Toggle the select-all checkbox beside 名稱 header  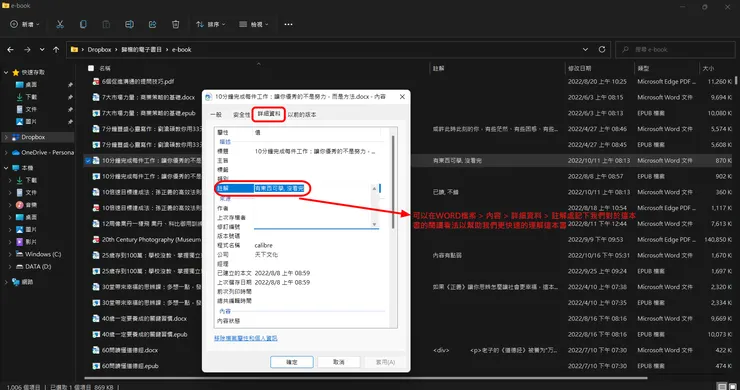click(91, 68)
